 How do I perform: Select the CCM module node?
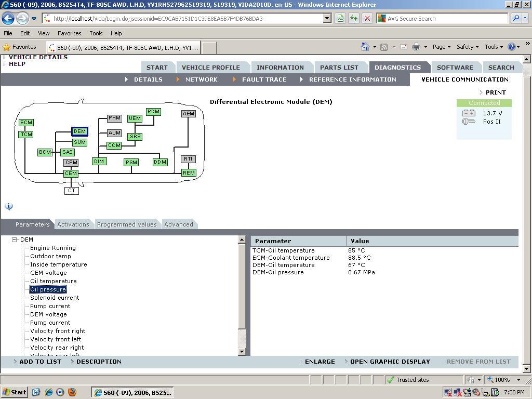(114, 145)
